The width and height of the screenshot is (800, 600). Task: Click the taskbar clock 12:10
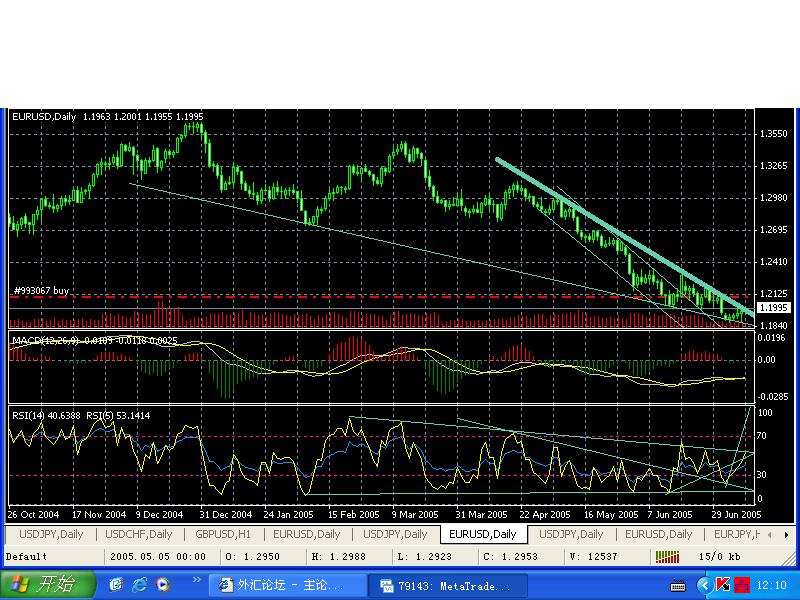[771, 585]
